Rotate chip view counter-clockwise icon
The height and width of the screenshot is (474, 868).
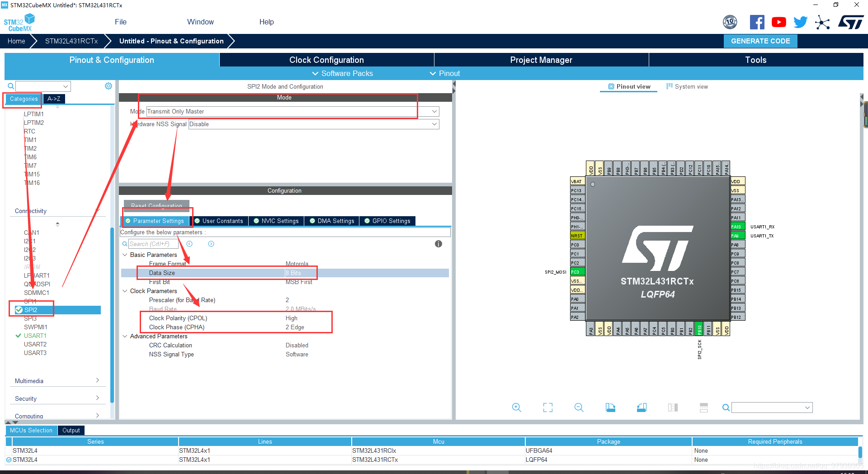[642, 408]
